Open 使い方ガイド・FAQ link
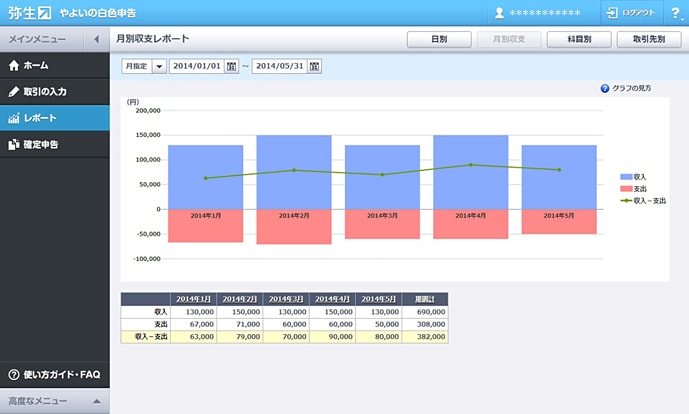 pyautogui.click(x=55, y=375)
